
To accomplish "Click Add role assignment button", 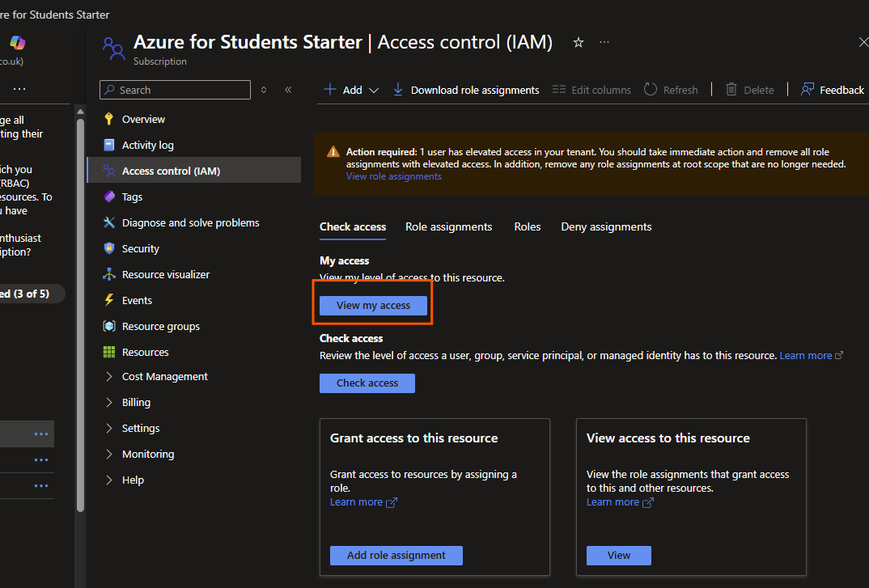I will click(x=396, y=556).
